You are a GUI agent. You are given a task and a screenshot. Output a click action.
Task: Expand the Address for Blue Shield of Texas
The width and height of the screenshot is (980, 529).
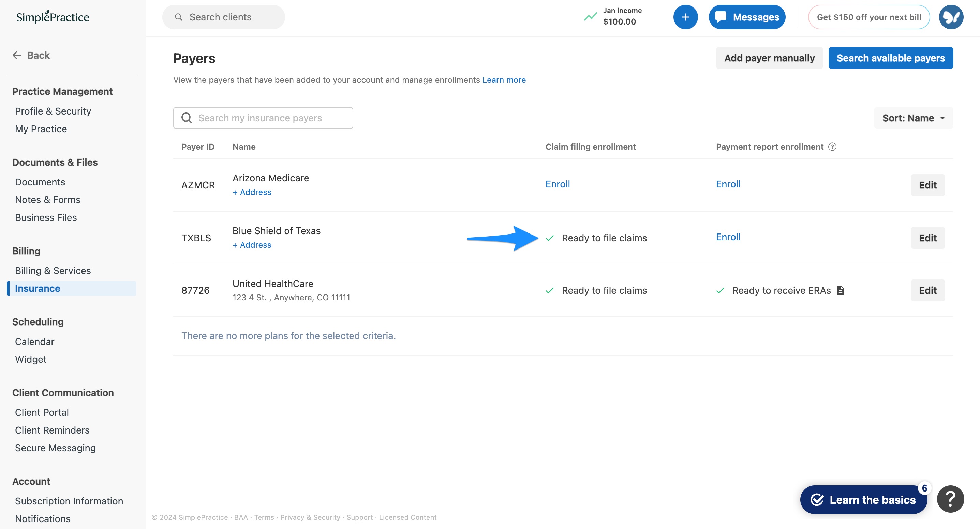[x=252, y=244]
